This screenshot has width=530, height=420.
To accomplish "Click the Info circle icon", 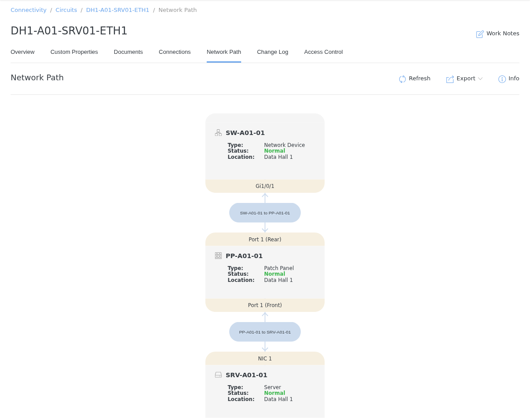I will click(502, 79).
